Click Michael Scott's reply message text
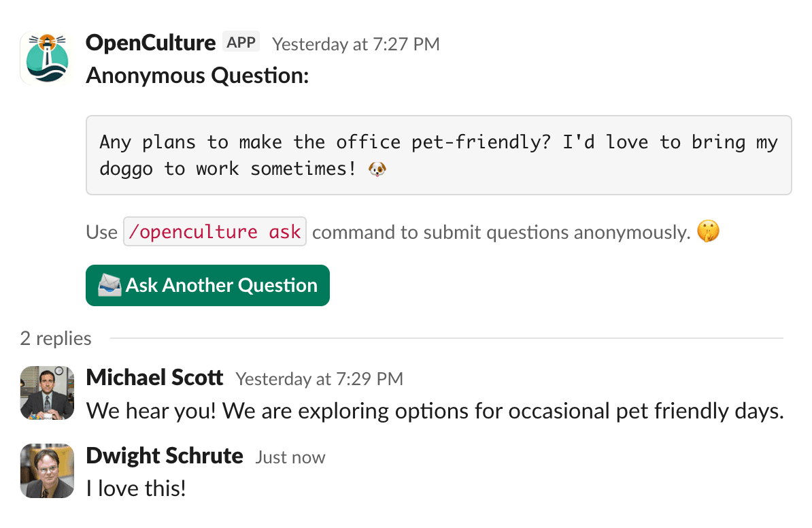This screenshot has width=812, height=528. [x=435, y=410]
